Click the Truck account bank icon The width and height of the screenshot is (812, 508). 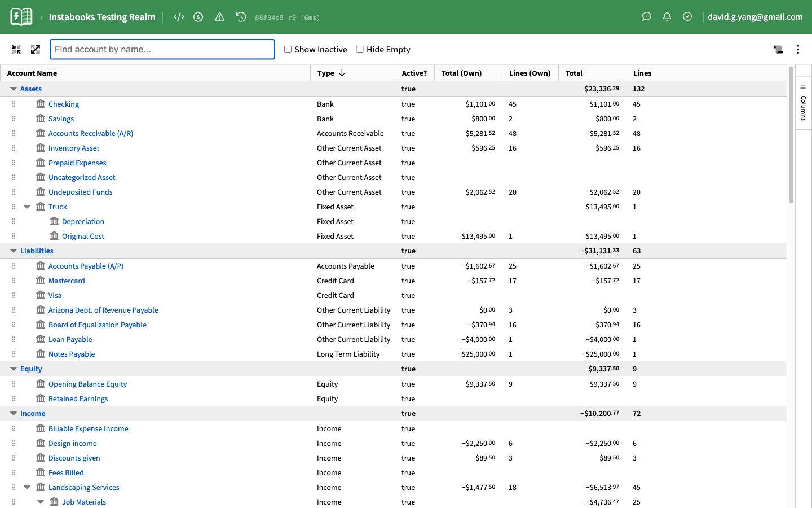click(x=41, y=207)
